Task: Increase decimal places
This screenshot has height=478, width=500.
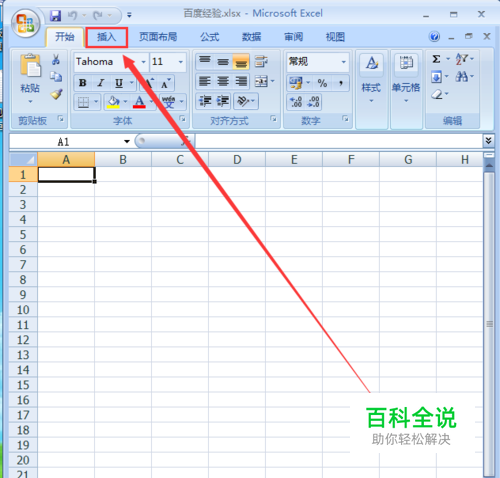Action: [296, 102]
